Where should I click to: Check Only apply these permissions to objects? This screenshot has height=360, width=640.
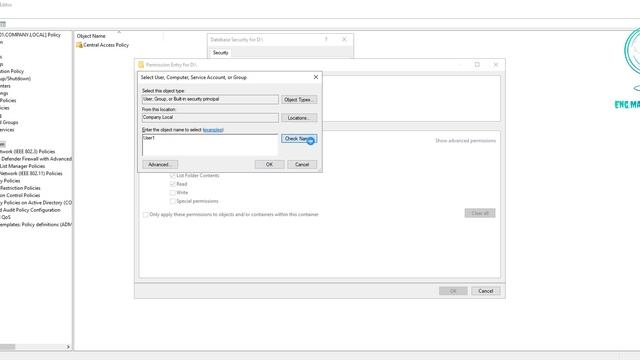146,215
